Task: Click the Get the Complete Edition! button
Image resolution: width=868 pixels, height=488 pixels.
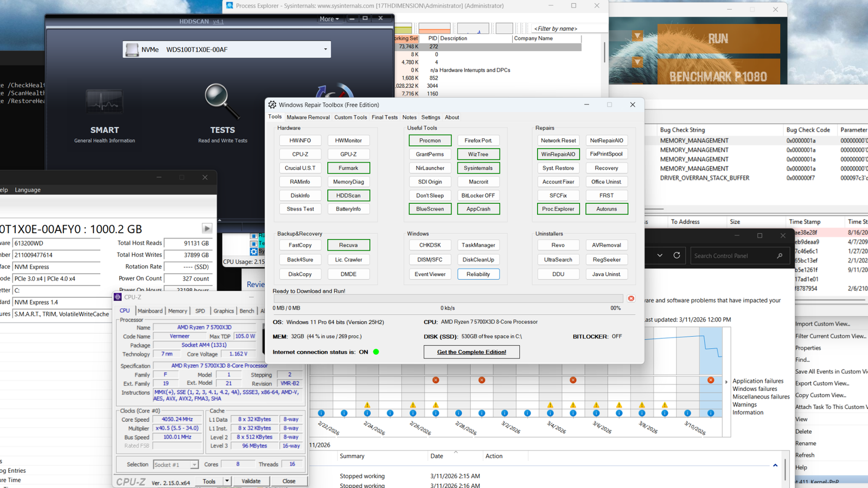Action: coord(471,351)
